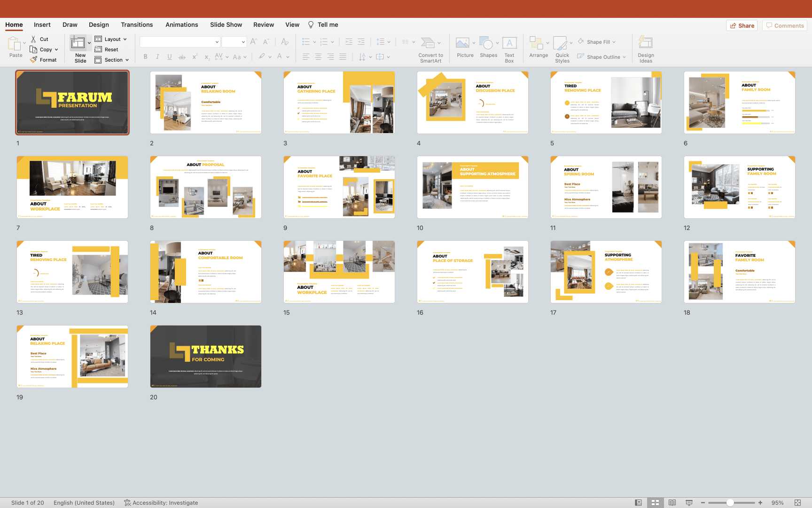
Task: Toggle bold formatting
Action: [x=146, y=57]
